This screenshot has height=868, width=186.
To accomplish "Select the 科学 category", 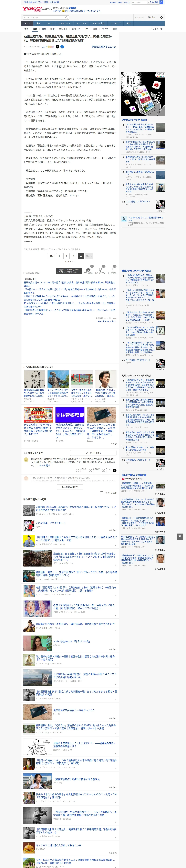I will coord(95,29).
